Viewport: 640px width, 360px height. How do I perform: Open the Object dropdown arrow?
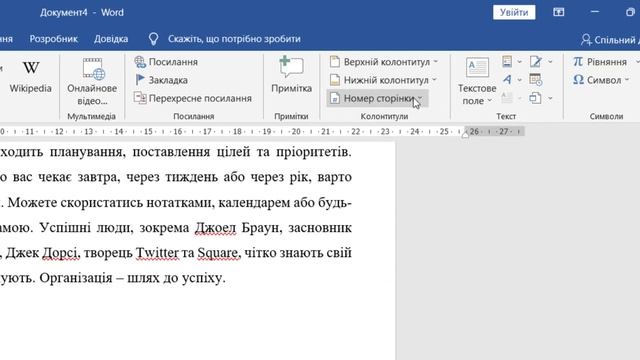[550, 98]
